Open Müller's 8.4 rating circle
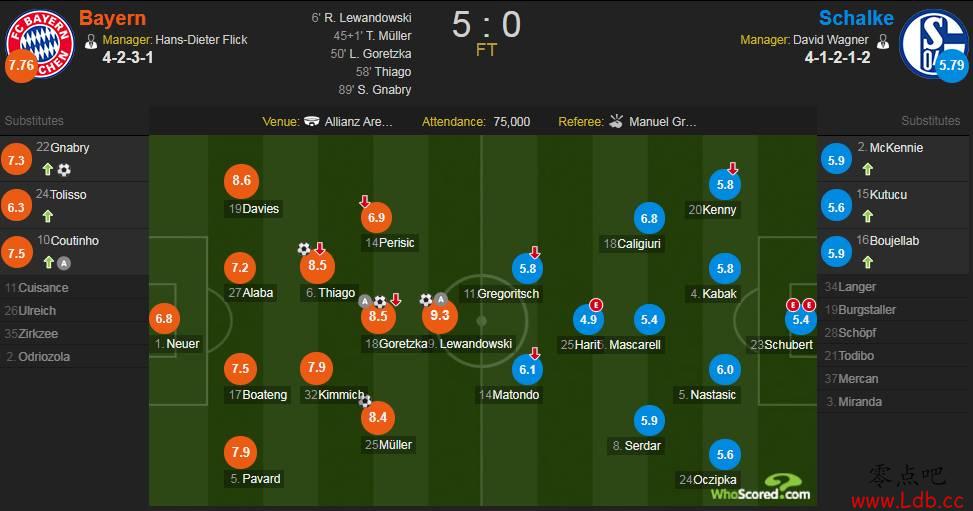This screenshot has height=511, width=973. pyautogui.click(x=378, y=418)
